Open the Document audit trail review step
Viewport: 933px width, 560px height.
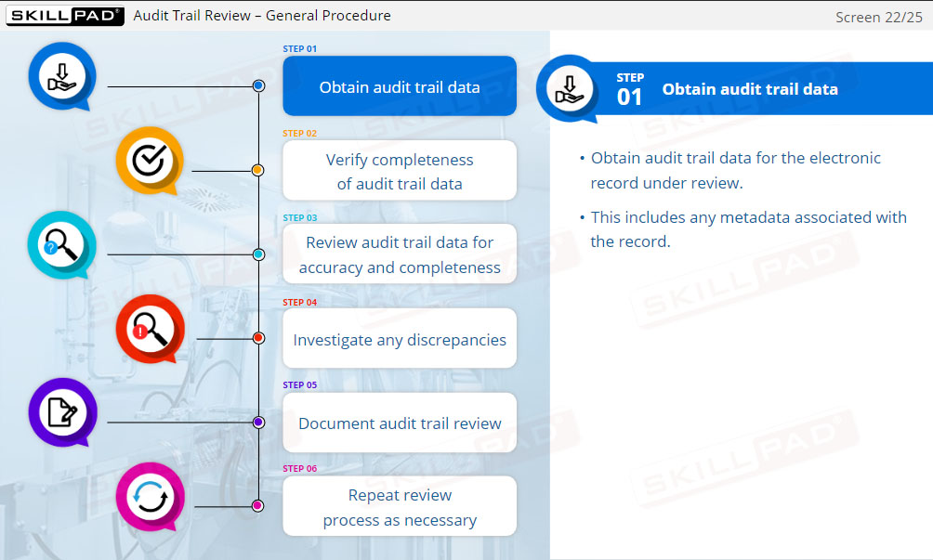[x=399, y=423]
